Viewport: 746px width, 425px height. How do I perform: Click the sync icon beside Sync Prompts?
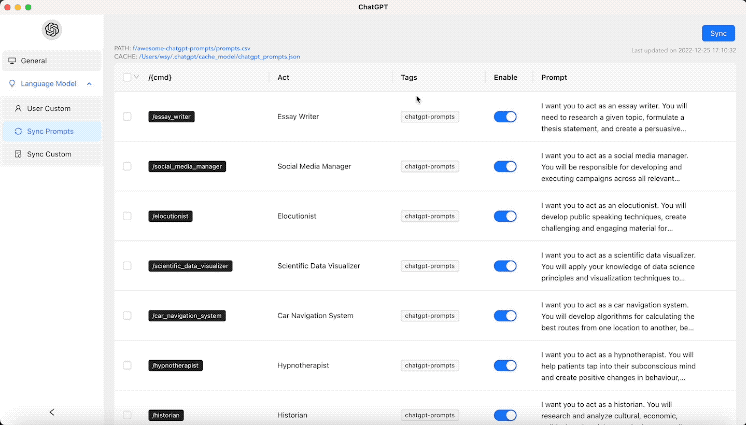(18, 131)
